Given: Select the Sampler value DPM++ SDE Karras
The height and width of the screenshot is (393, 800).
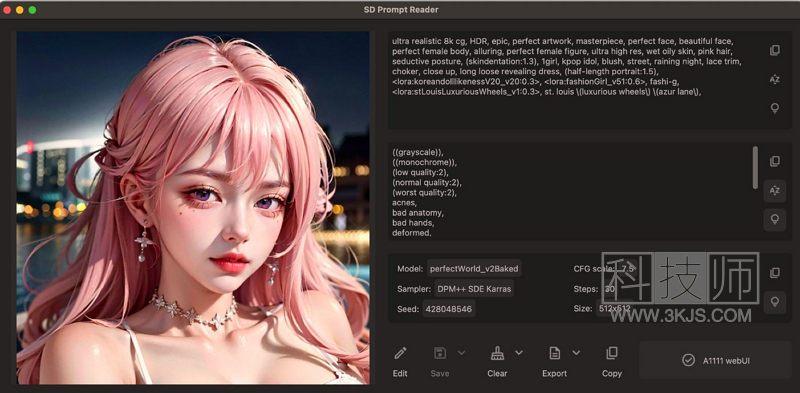Looking at the screenshot, I should click(x=474, y=289).
